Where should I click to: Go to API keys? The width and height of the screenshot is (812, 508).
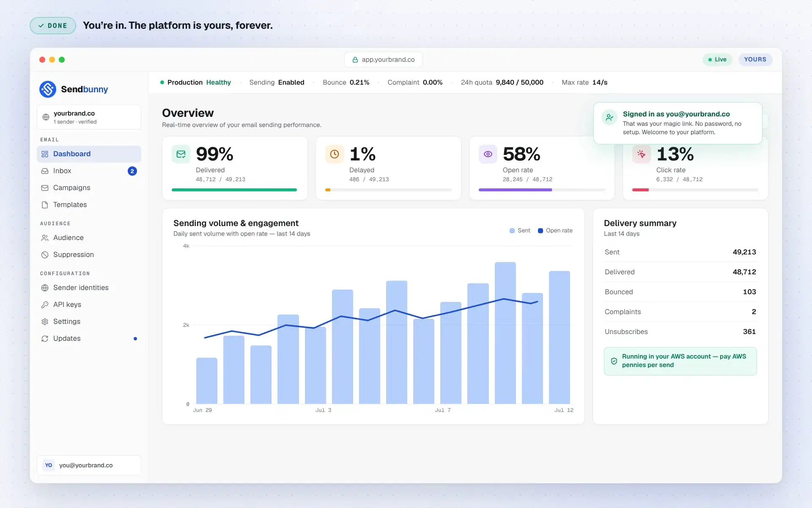(89, 305)
